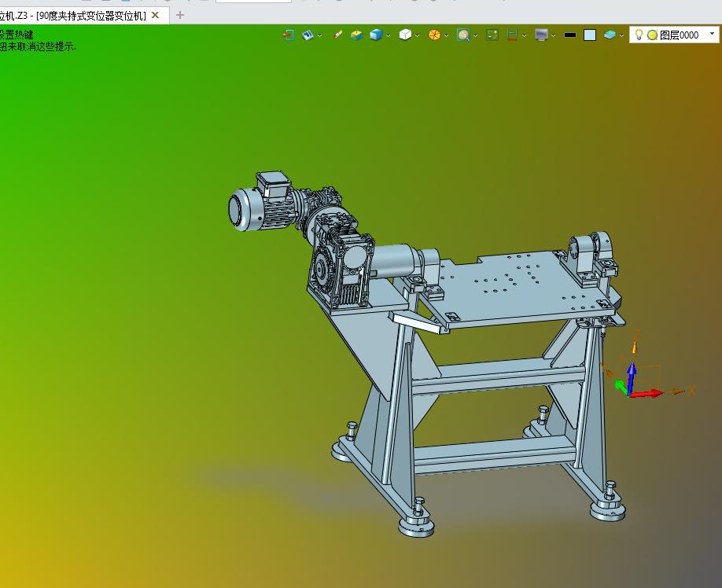The image size is (722, 588).
Task: Open the 图层0000 layer dropdown
Action: (x=713, y=35)
